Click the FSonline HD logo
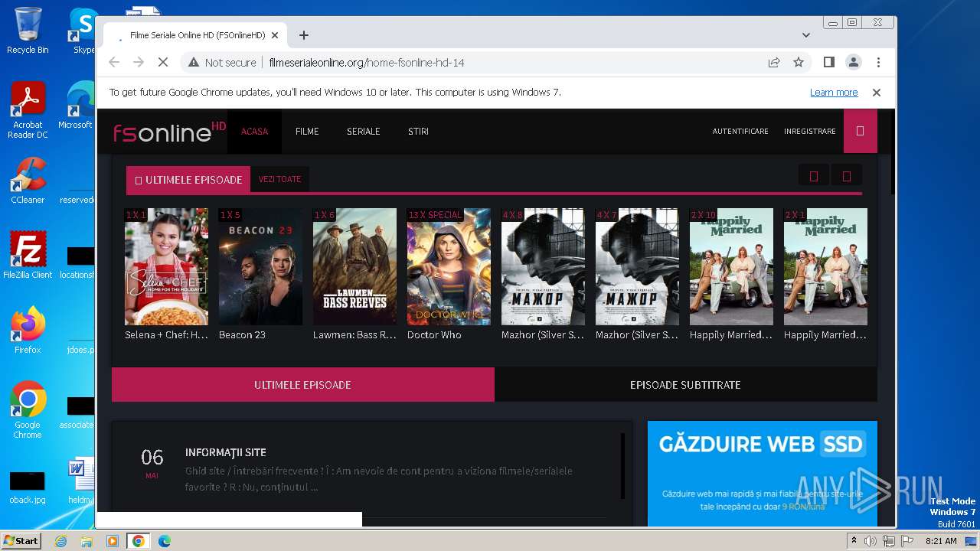Viewport: 980px width, 551px height. coord(169,132)
